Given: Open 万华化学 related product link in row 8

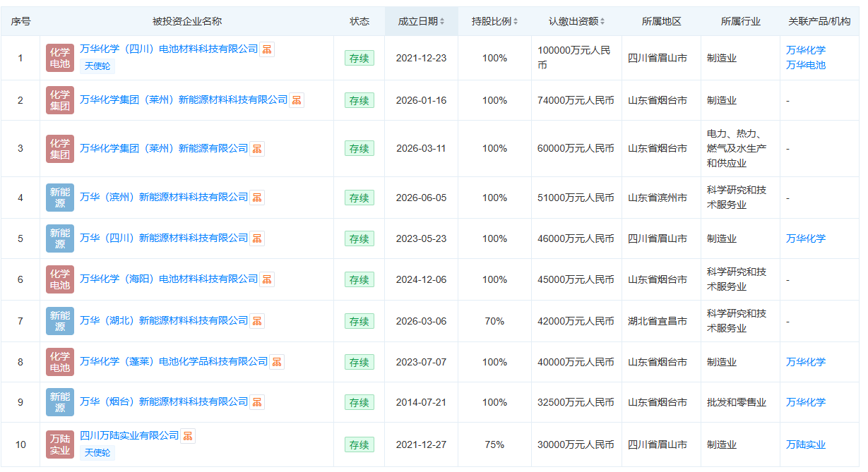Looking at the screenshot, I should click(x=806, y=362).
